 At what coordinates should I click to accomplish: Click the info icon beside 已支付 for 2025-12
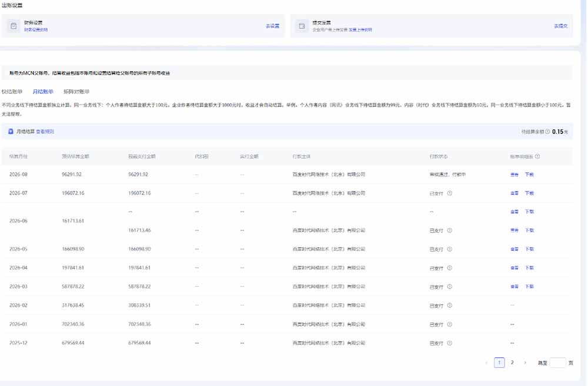tap(450, 343)
